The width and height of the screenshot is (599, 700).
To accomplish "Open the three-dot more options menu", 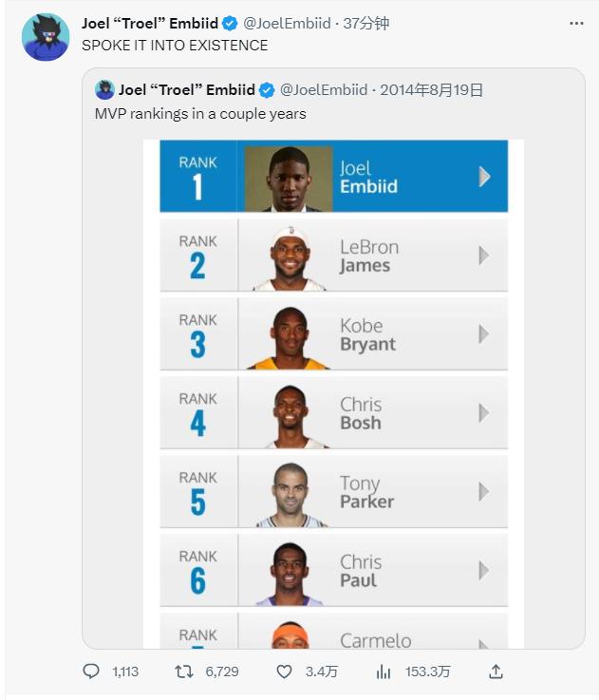I will click(x=576, y=23).
